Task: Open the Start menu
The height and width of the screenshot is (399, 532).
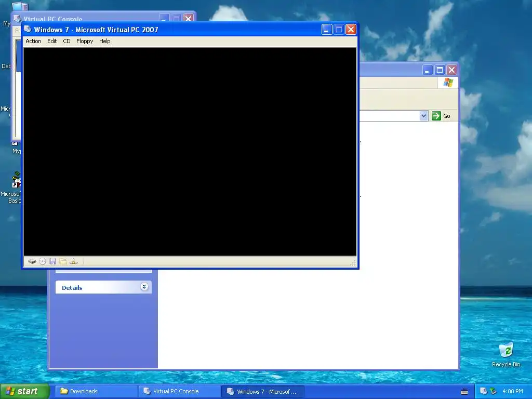Action: point(25,391)
